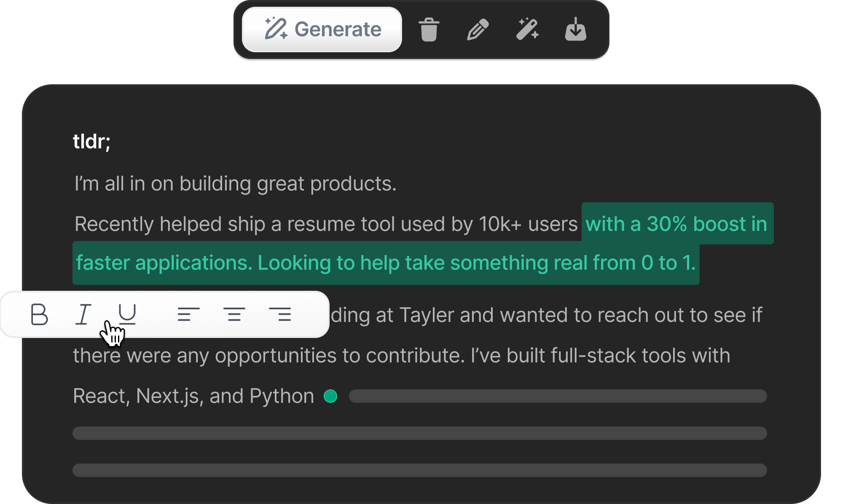Click the sentence about building great products
The image size is (848, 504).
(235, 184)
